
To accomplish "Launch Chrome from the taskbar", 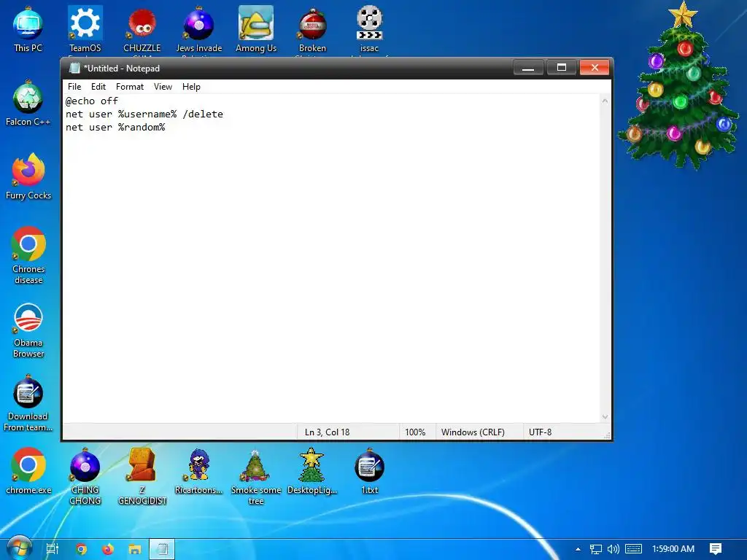I will pos(81,549).
